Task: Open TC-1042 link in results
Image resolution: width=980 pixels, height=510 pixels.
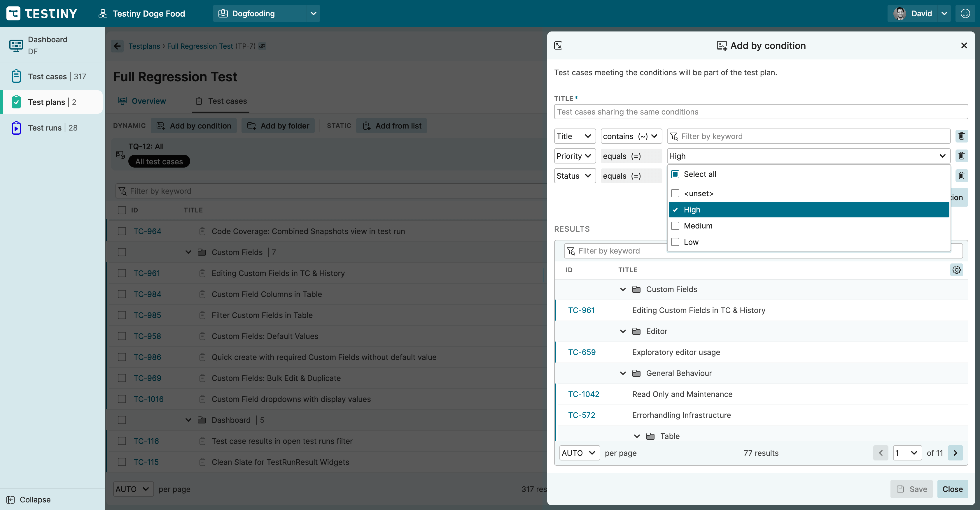Action: (584, 394)
